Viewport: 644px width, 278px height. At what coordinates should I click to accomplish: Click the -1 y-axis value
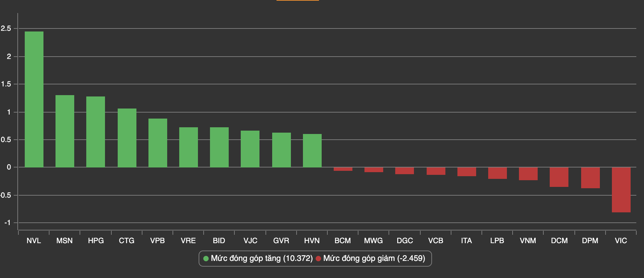7,223
